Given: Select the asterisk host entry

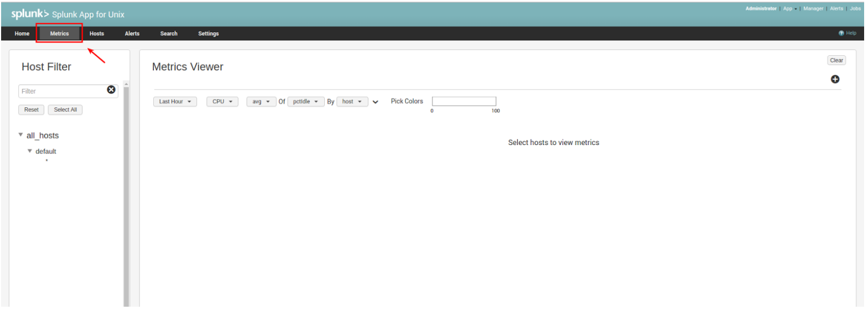Looking at the screenshot, I should click(47, 161).
